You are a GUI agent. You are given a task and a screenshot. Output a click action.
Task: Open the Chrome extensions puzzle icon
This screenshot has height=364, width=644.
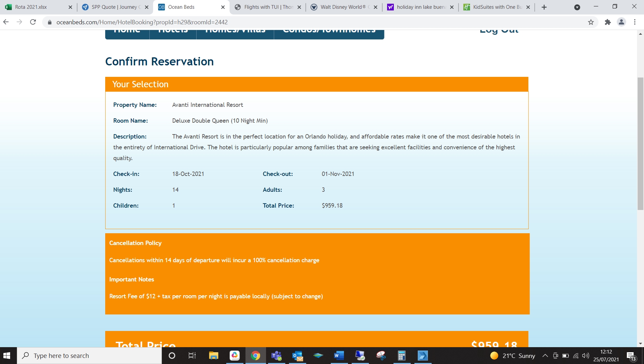click(x=608, y=22)
